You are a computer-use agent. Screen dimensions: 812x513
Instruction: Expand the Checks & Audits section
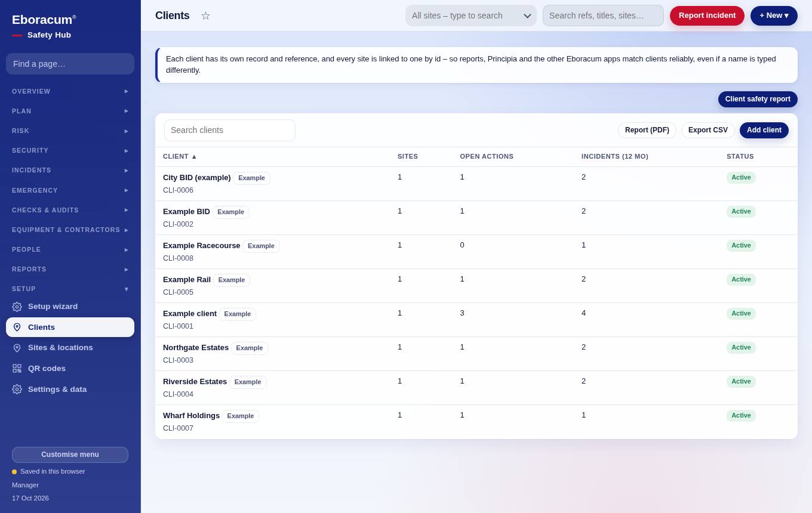(70, 210)
